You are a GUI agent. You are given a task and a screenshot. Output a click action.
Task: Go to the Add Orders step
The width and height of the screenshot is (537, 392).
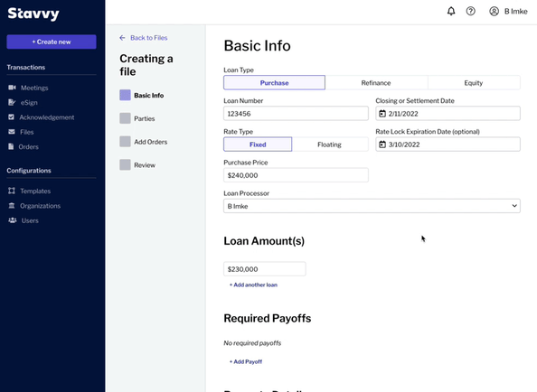(151, 142)
